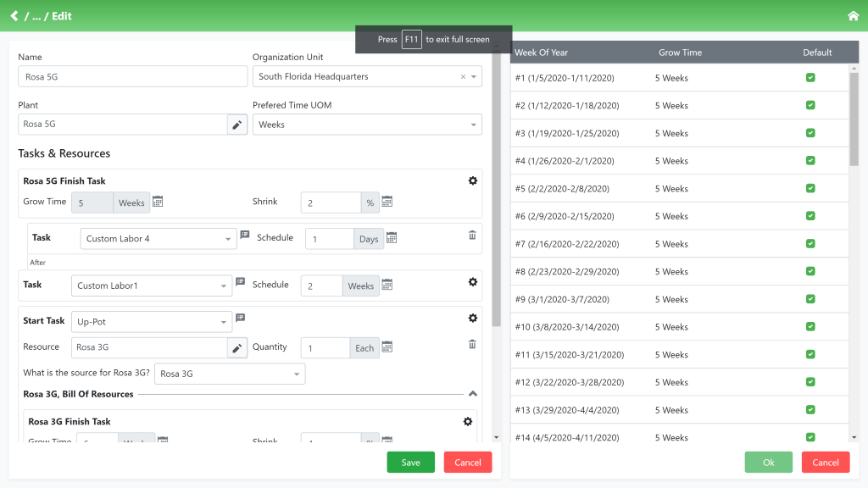Uncheck Default for week #1 row
Screen dimensions: 868x488
(810, 78)
